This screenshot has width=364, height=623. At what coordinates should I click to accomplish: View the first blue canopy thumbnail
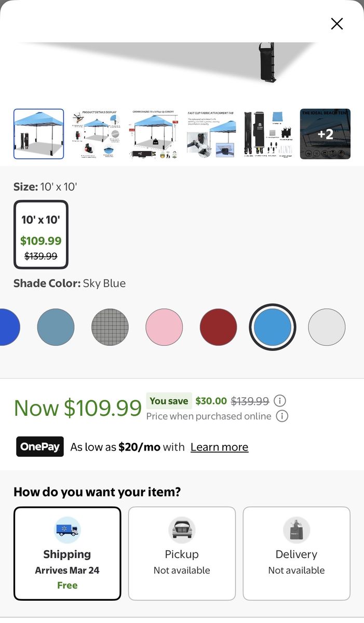pos(39,134)
